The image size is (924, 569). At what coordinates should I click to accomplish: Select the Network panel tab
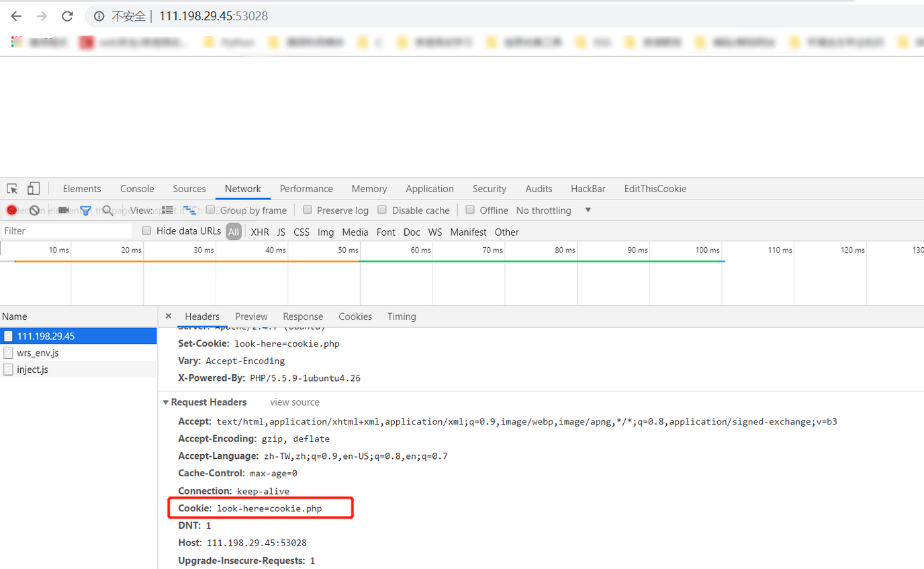coord(243,189)
